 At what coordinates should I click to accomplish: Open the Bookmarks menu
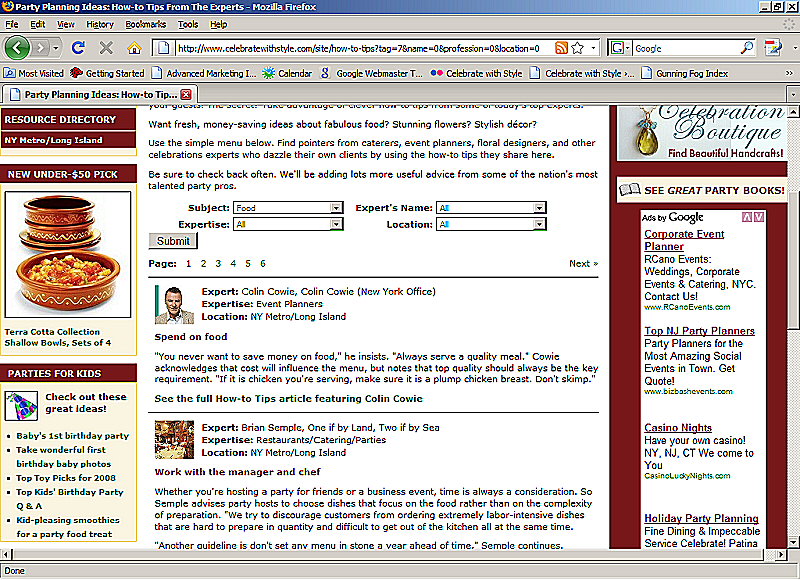coord(146,24)
